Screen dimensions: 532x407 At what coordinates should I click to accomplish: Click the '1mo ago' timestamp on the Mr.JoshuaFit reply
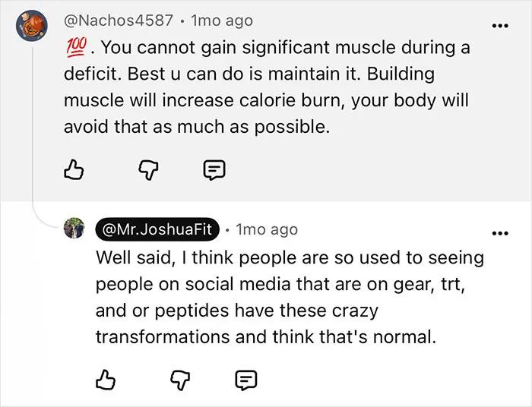pos(267,229)
